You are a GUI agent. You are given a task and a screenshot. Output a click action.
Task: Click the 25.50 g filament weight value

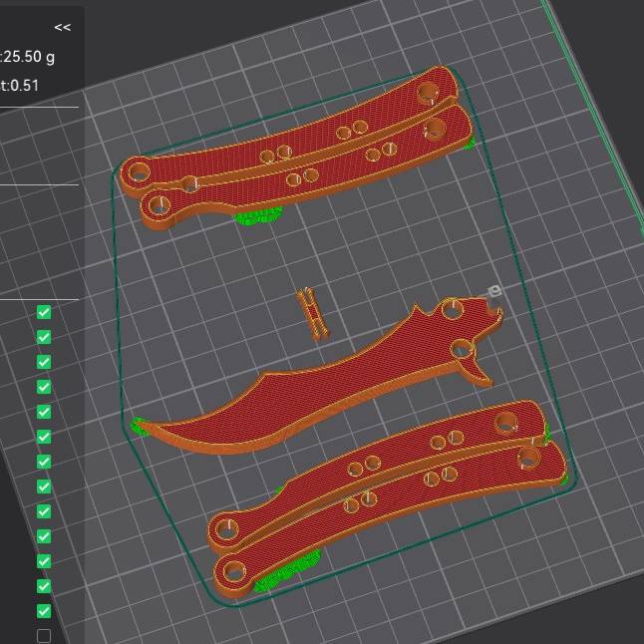tap(29, 57)
